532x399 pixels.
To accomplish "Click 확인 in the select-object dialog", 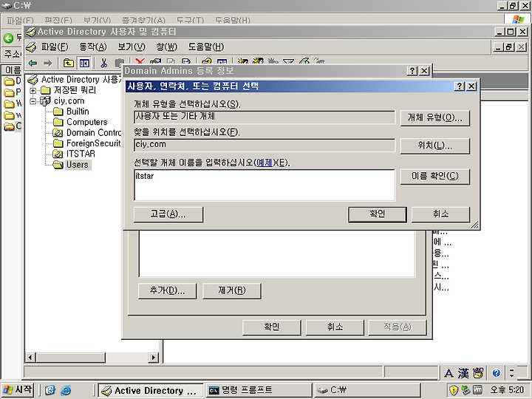I will (x=378, y=214).
